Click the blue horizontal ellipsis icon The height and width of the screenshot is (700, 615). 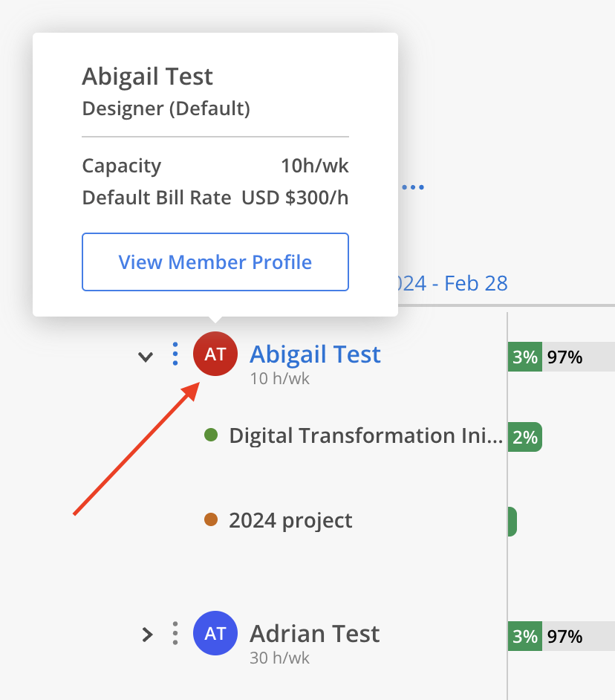[x=412, y=187]
